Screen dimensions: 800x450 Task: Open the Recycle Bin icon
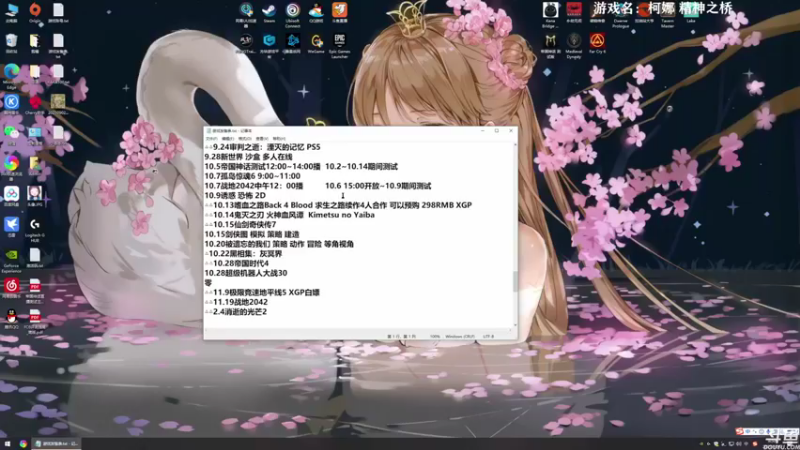pyautogui.click(x=11, y=43)
